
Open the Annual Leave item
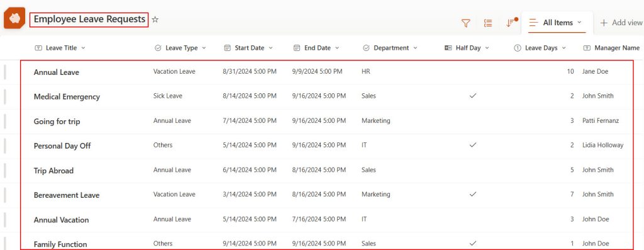pos(56,72)
